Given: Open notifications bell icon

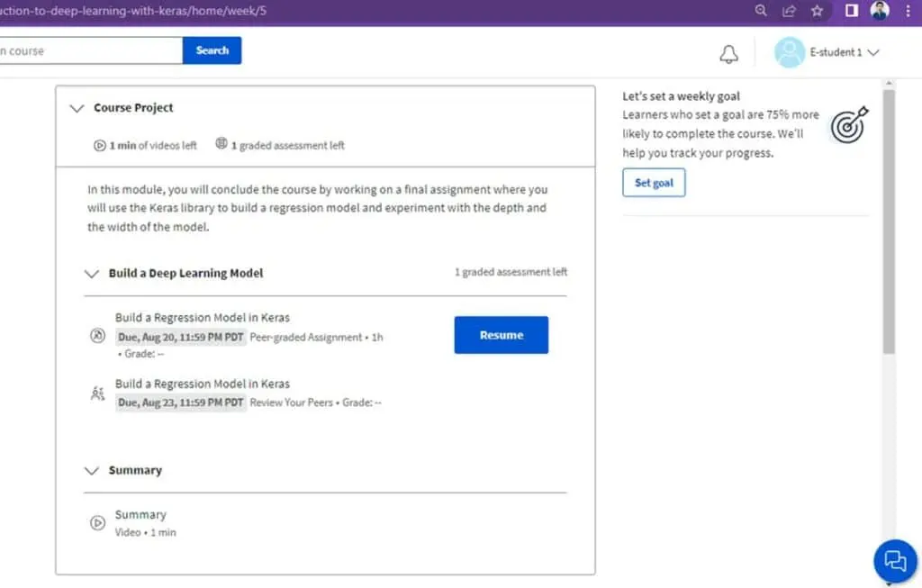Looking at the screenshot, I should click(x=728, y=53).
